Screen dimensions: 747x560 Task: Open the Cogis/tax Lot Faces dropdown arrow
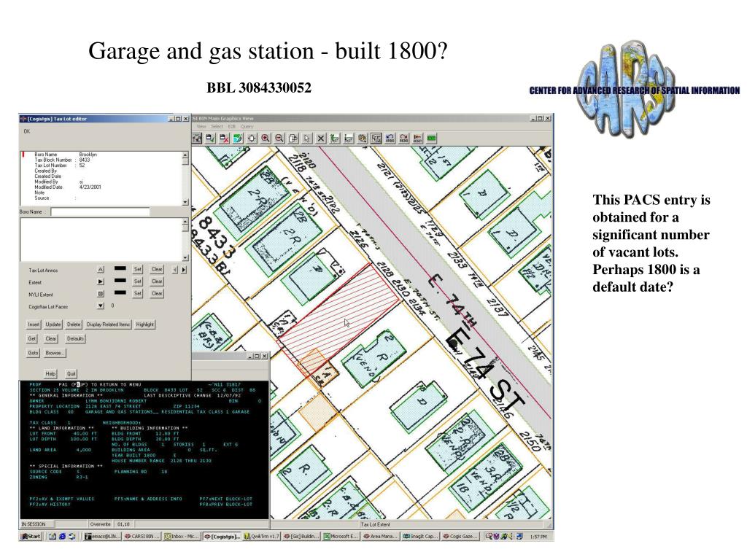click(101, 306)
